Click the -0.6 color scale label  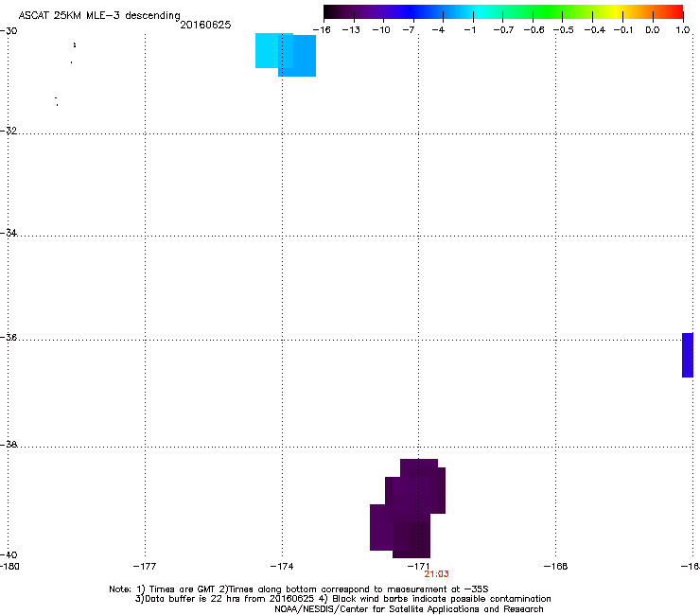[534, 30]
